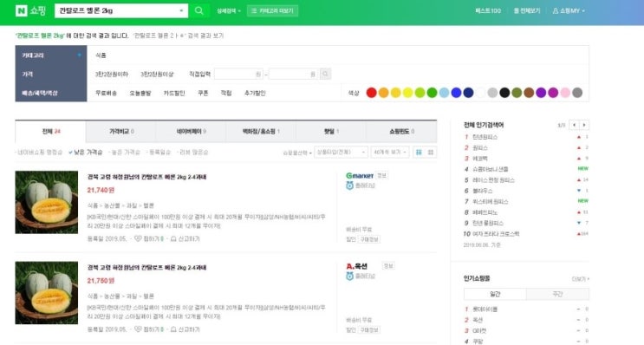Switch to the 네이버페이 tab
Image resolution: width=644 pixels, height=345 pixels.
[x=191, y=132]
